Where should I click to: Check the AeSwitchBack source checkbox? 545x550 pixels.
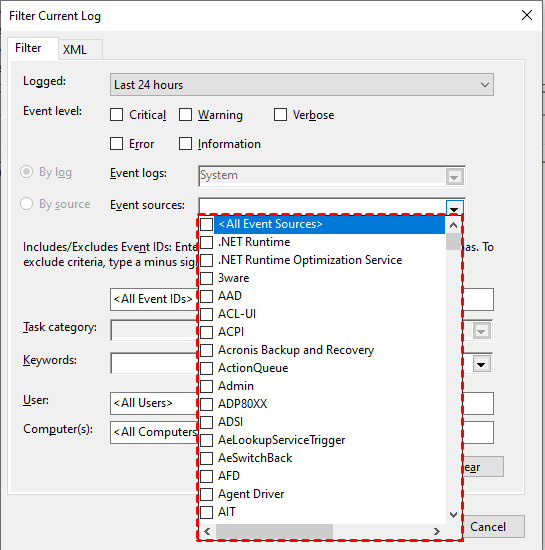pos(207,458)
